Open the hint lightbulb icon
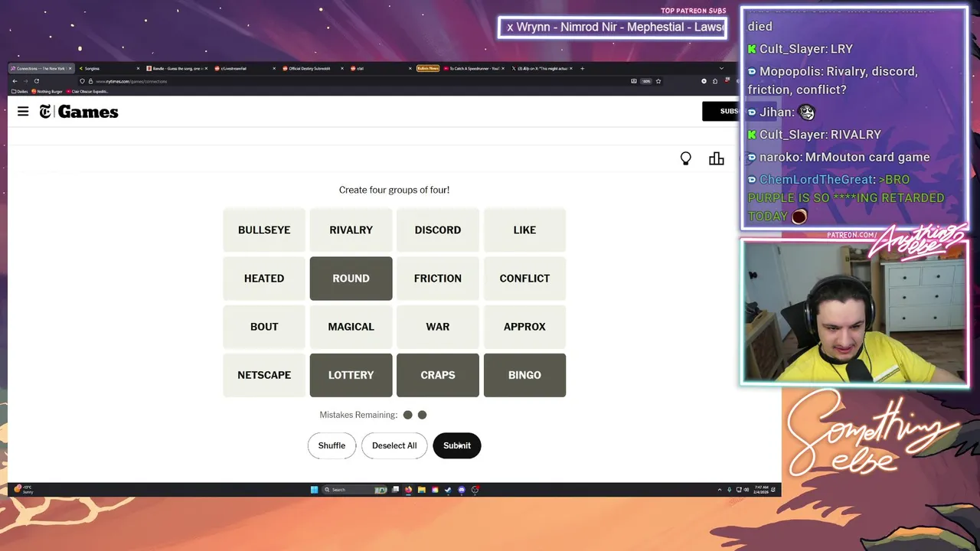Screen dimensions: 980x551 (x=686, y=158)
